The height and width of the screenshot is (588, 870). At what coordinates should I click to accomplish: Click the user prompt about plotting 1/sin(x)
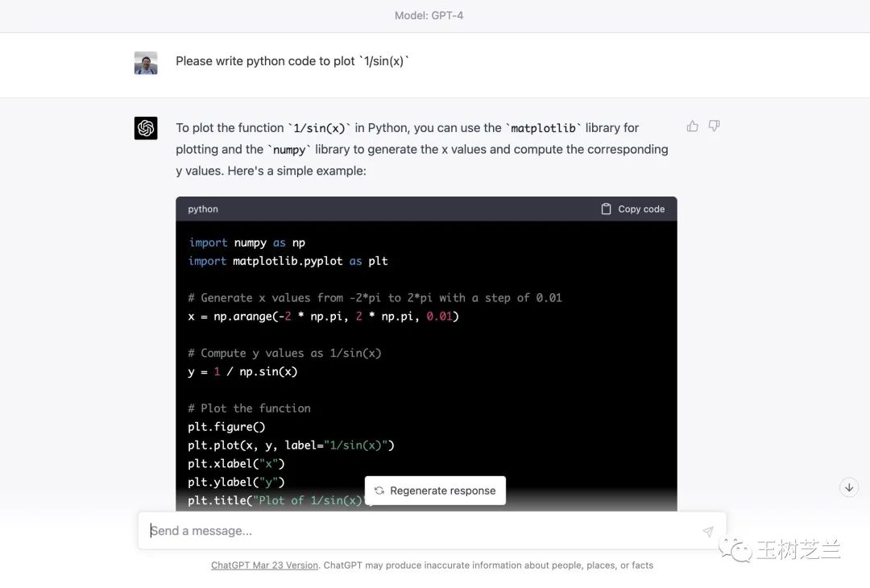[292, 61]
